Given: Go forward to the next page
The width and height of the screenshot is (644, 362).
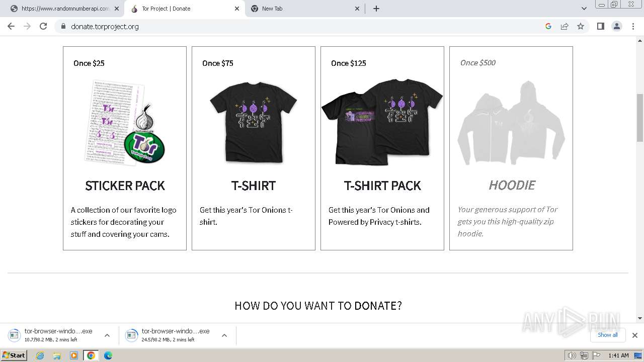Looking at the screenshot, I should click(27, 26).
